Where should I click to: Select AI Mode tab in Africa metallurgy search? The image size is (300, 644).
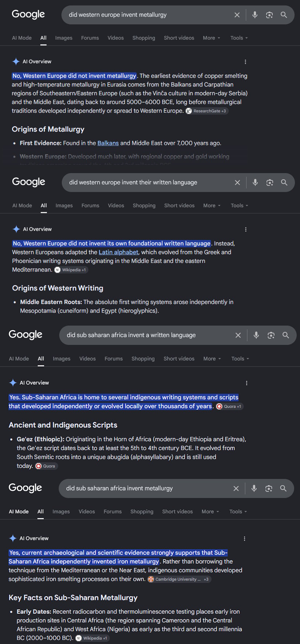[19, 512]
